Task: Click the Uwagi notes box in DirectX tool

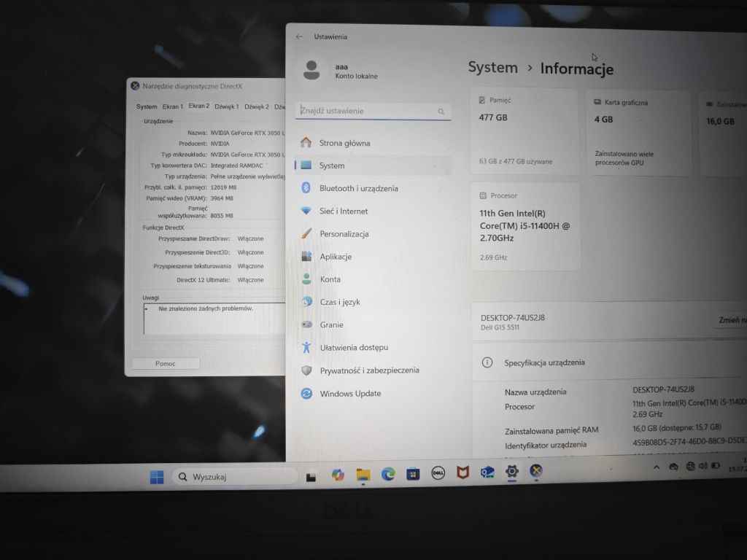Action: tap(214, 319)
